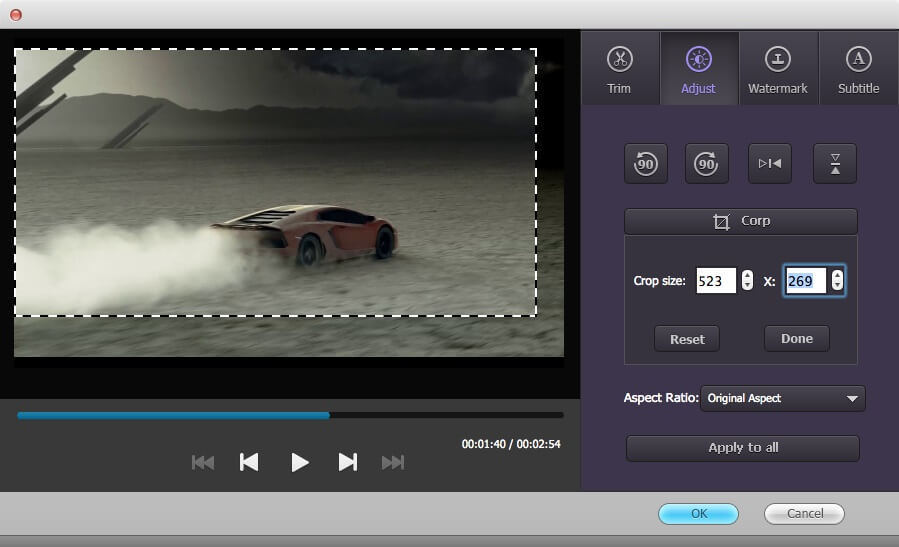This screenshot has height=547, width=899.
Task: Rotate video 90 degrees counterclockwise
Action: tap(646, 164)
